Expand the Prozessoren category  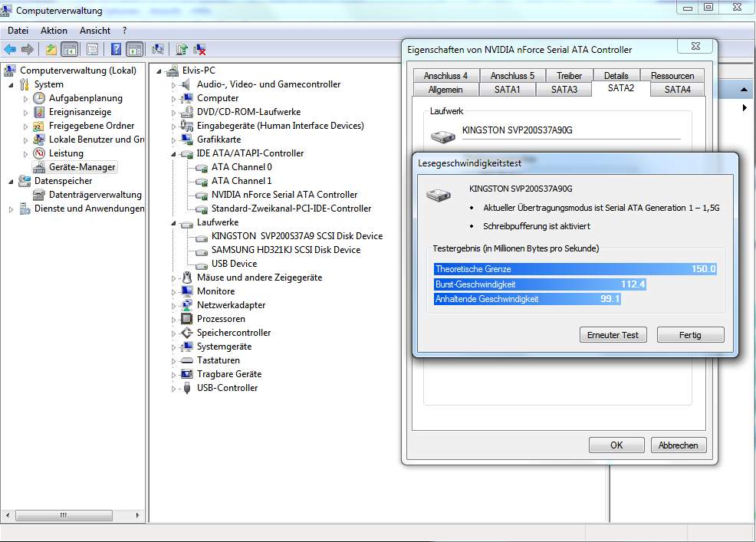click(x=173, y=320)
